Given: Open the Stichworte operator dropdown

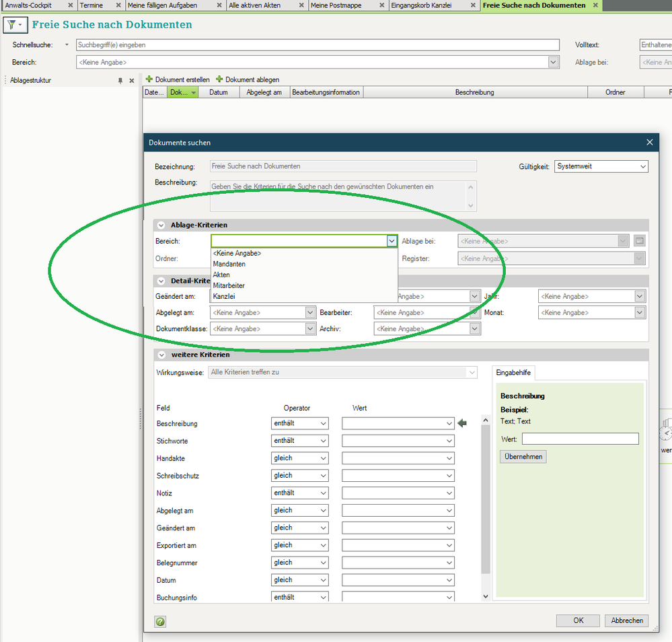Looking at the screenshot, I should [x=299, y=441].
